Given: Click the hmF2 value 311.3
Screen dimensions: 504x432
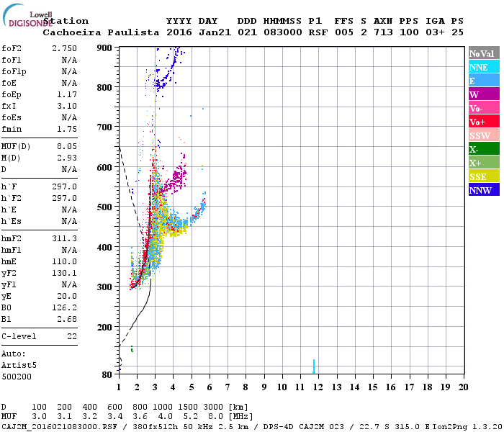Looking at the screenshot, I should 64,238.
